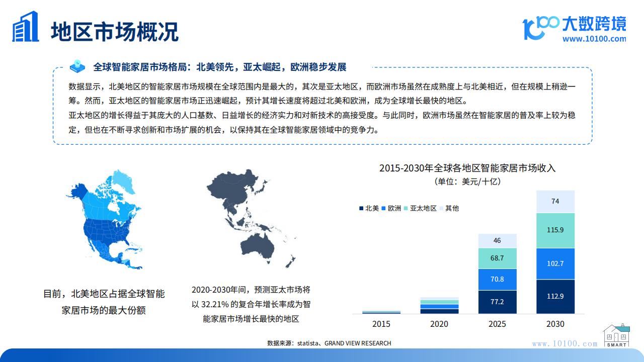Select the 2030 Asia-Pacific bar segment 115.9
This screenshot has height=362, width=644.
click(555, 230)
